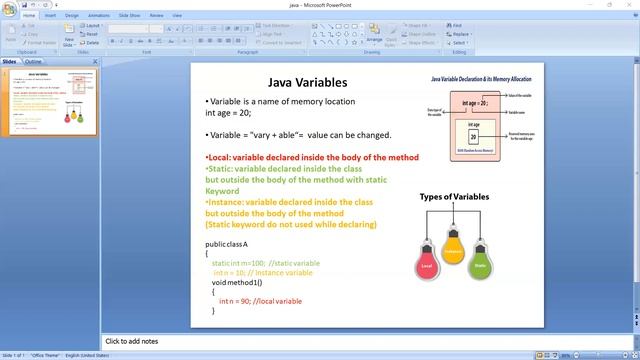Select the 5-Point Star shape

click(x=354, y=42)
